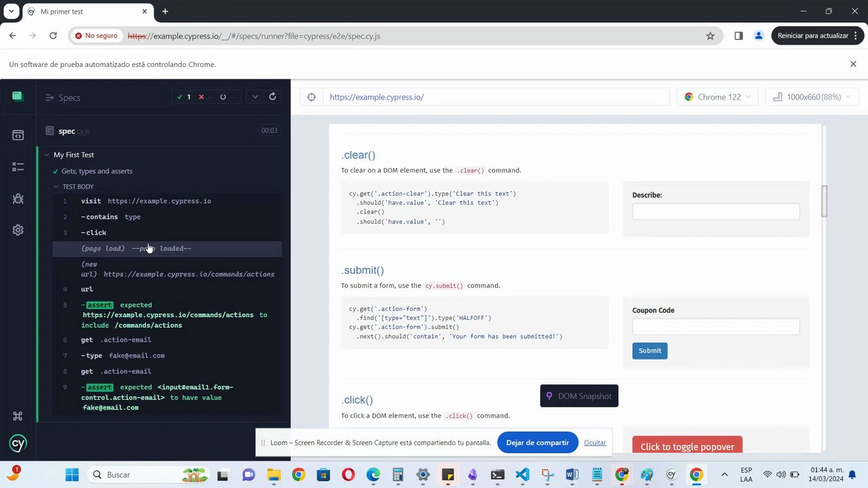Image resolution: width=868 pixels, height=488 pixels.
Task: Open Microsoft Edge from the taskbar
Action: pos(373,474)
